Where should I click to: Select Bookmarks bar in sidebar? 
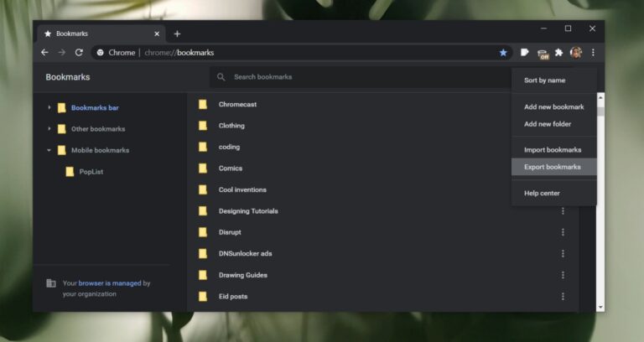tap(95, 107)
